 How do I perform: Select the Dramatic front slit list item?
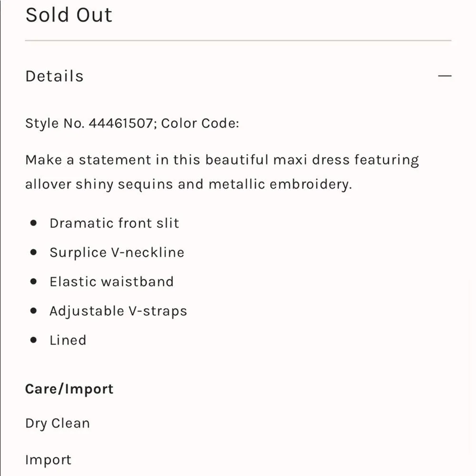(114, 223)
